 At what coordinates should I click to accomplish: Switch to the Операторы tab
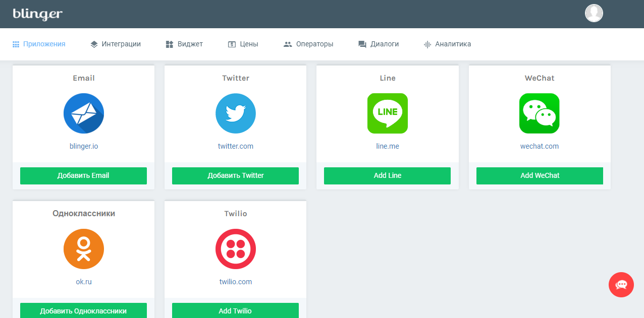click(308, 44)
